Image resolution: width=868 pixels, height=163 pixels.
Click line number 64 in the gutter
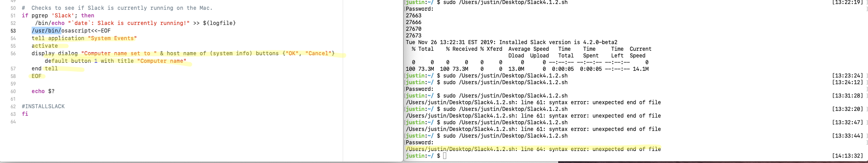tap(13, 122)
